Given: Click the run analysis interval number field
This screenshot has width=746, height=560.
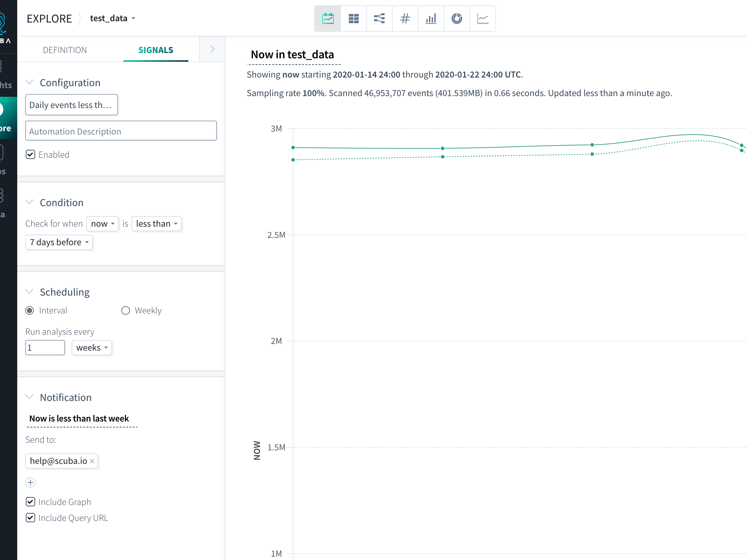Looking at the screenshot, I should coord(45,347).
